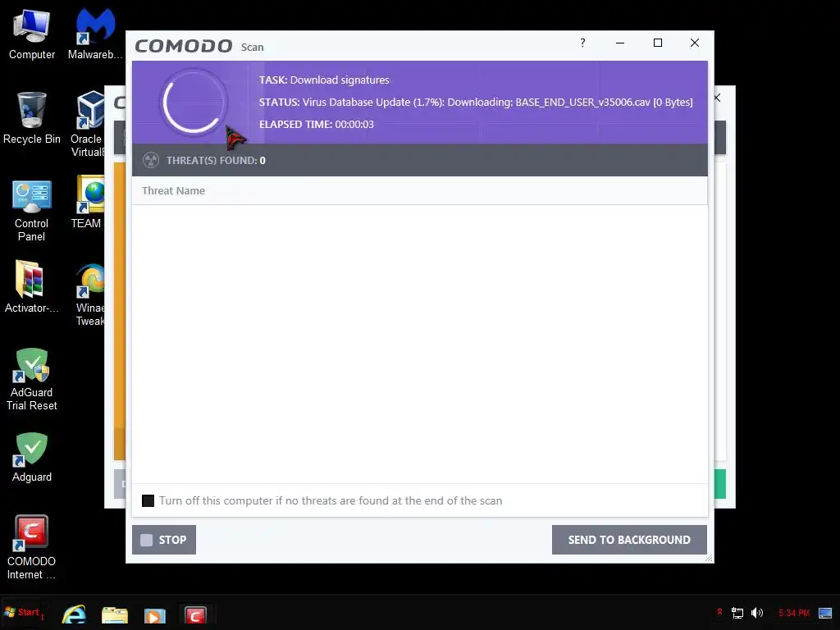The width and height of the screenshot is (840, 630).
Task: Click the radiation icon beside Threats Found
Action: pyautogui.click(x=151, y=160)
